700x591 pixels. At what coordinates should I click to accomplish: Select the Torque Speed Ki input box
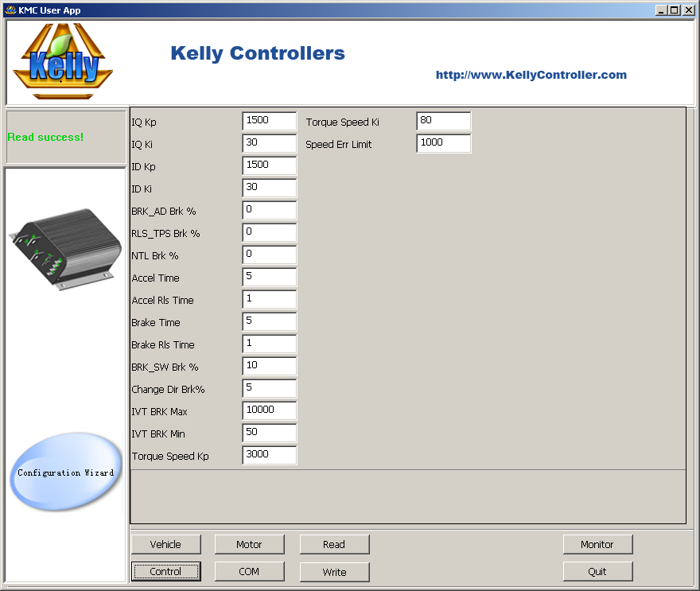point(443,121)
